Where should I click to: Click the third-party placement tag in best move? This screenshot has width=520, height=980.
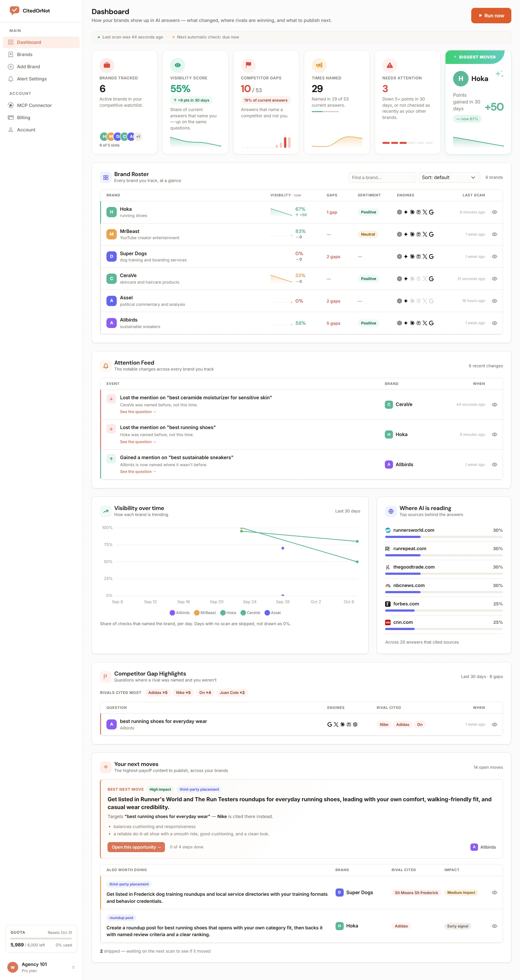[x=199, y=789]
